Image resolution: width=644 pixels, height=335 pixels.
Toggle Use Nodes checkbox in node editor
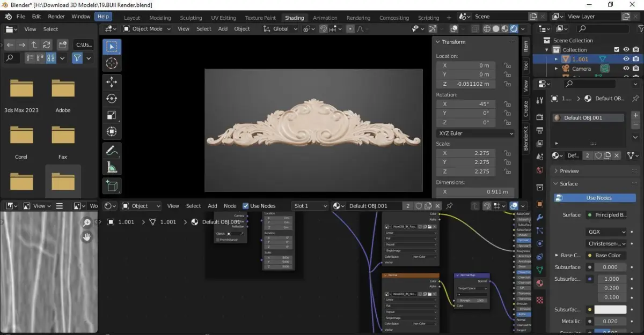245,206
